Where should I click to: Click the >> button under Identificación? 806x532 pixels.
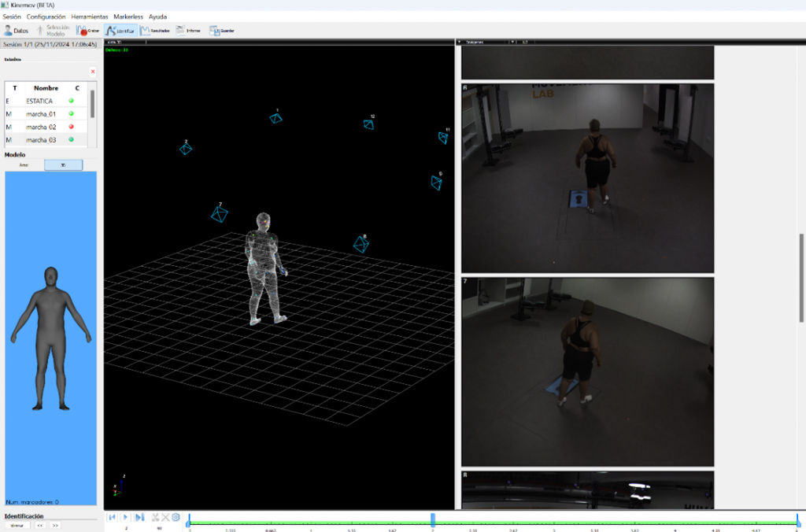(55, 525)
